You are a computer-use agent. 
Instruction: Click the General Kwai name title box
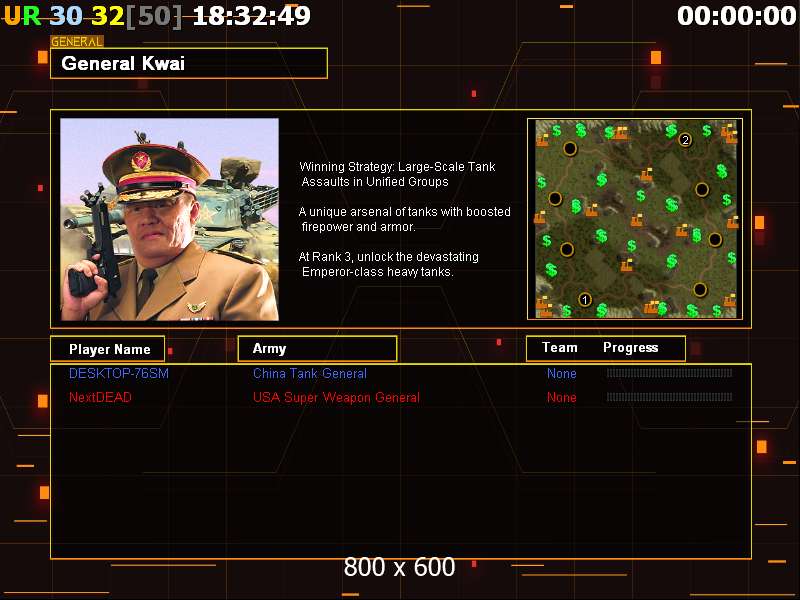click(x=189, y=64)
